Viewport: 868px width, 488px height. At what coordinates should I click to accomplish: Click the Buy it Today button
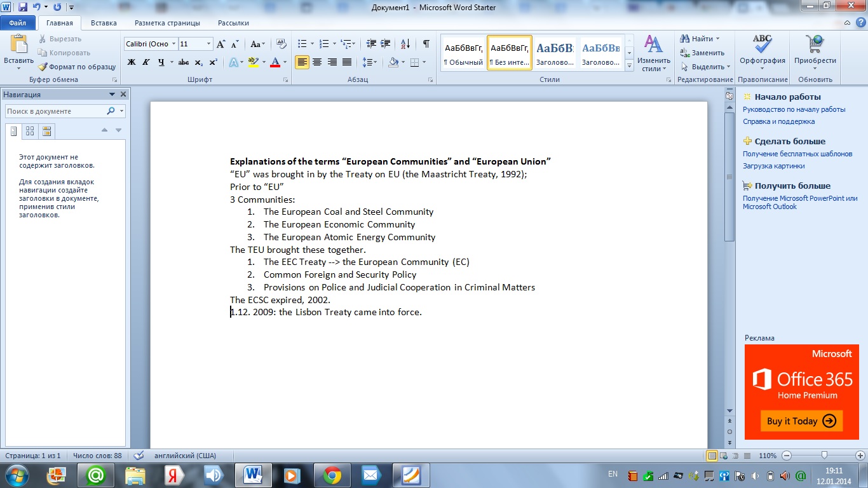coord(801,421)
